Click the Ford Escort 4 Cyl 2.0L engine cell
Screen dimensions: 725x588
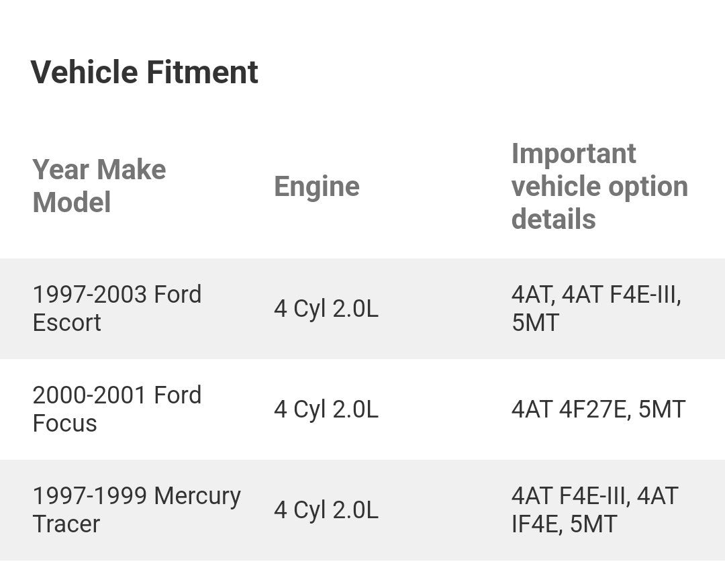tap(326, 308)
